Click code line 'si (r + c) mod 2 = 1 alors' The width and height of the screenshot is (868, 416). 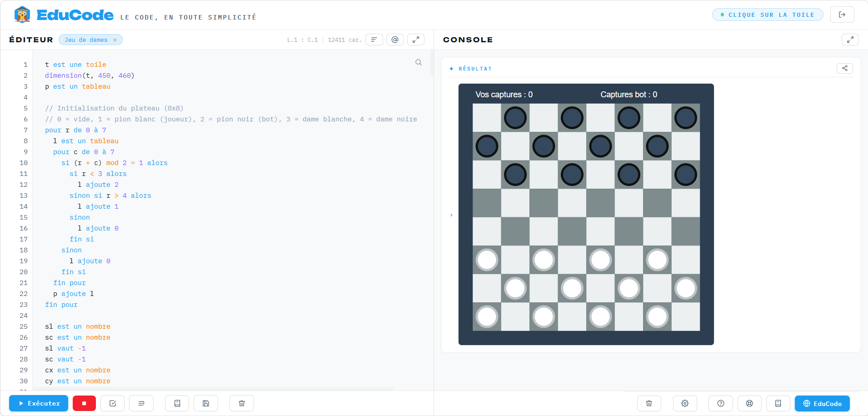point(115,163)
